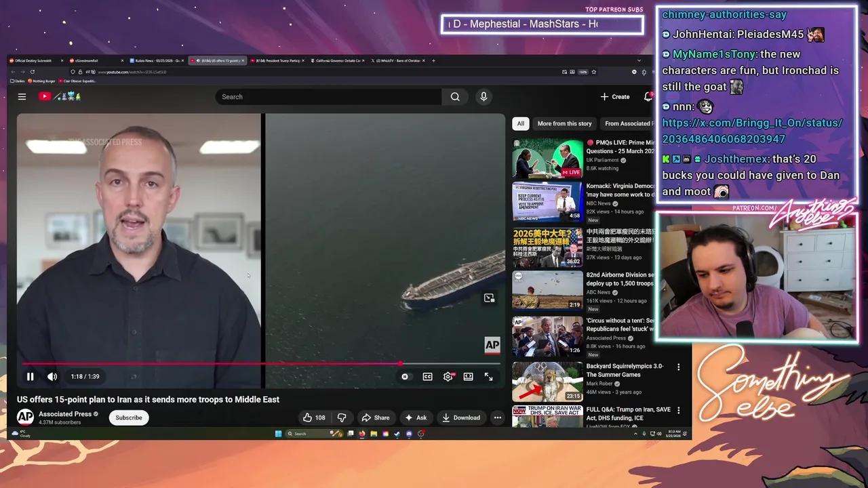Open a new browser tab
868x488 pixels.
coord(433,60)
